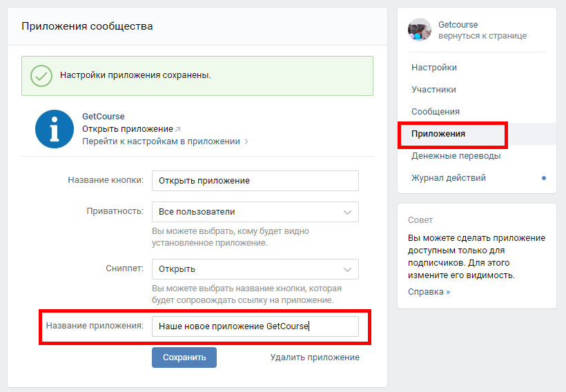Focus the Название приложения input field
This screenshot has height=392, width=566.
255,326
